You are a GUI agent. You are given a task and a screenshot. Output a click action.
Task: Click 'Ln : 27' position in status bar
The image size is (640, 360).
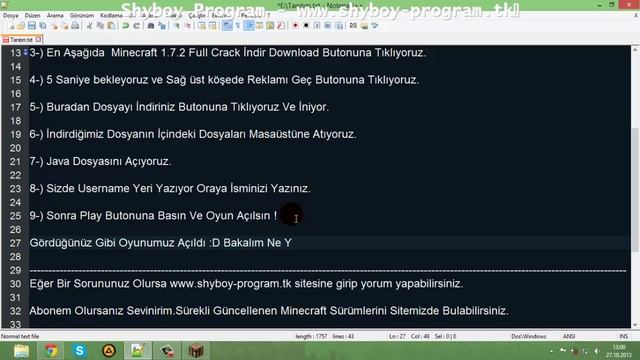coord(397,336)
